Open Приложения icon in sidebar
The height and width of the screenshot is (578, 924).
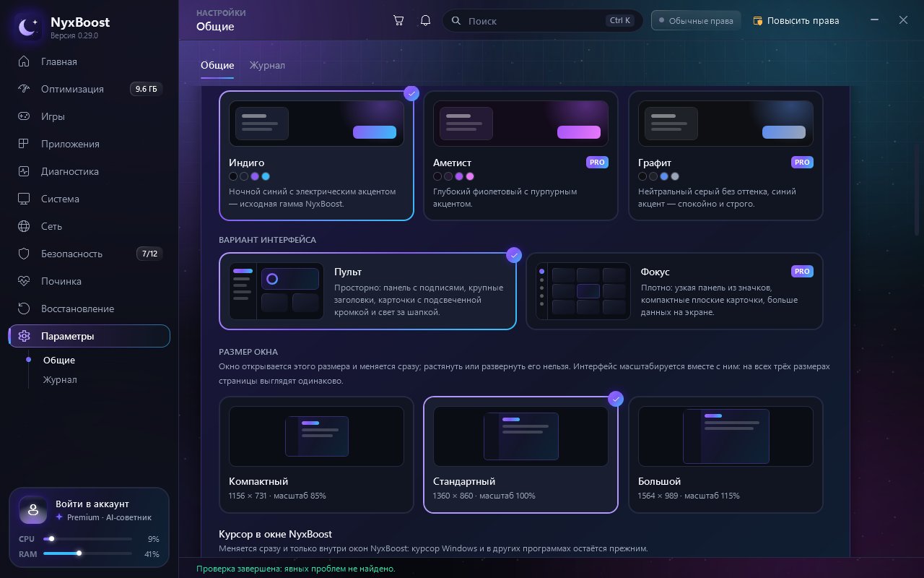[25, 144]
